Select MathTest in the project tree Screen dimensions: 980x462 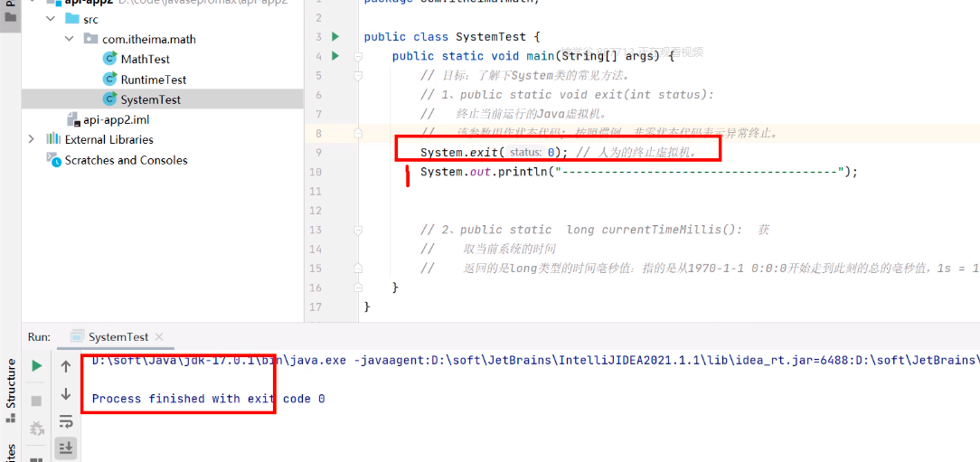point(145,59)
